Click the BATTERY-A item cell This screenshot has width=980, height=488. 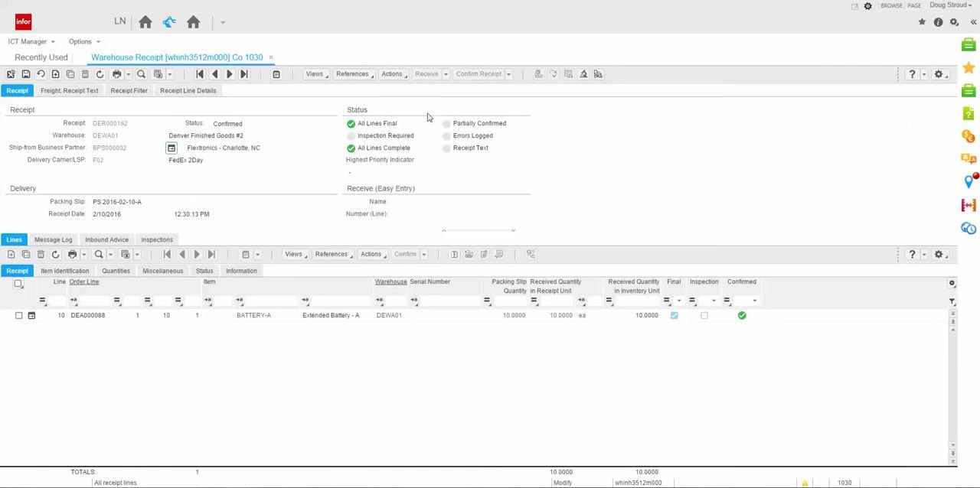tap(253, 315)
